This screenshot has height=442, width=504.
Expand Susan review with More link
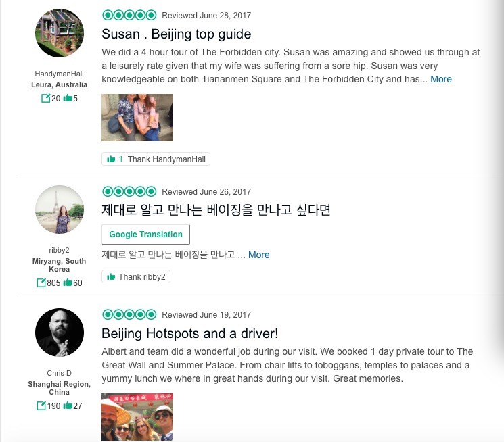point(441,79)
